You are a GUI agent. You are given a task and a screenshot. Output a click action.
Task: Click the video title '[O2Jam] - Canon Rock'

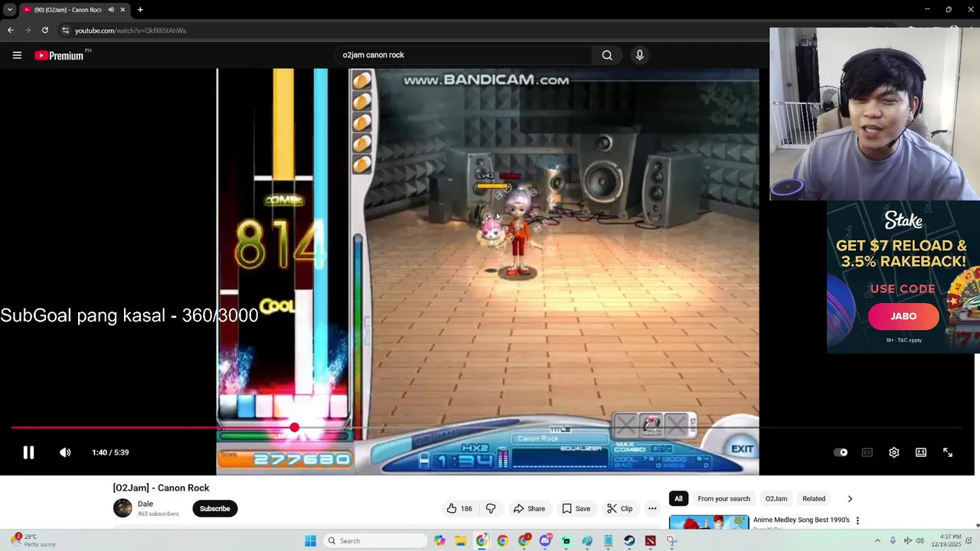click(161, 488)
